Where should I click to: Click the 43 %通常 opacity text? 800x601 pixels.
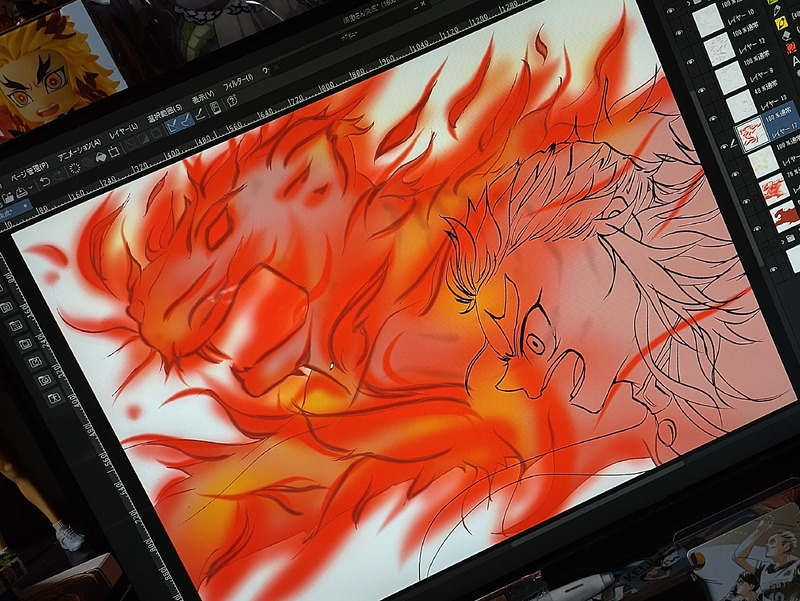[x=766, y=87]
